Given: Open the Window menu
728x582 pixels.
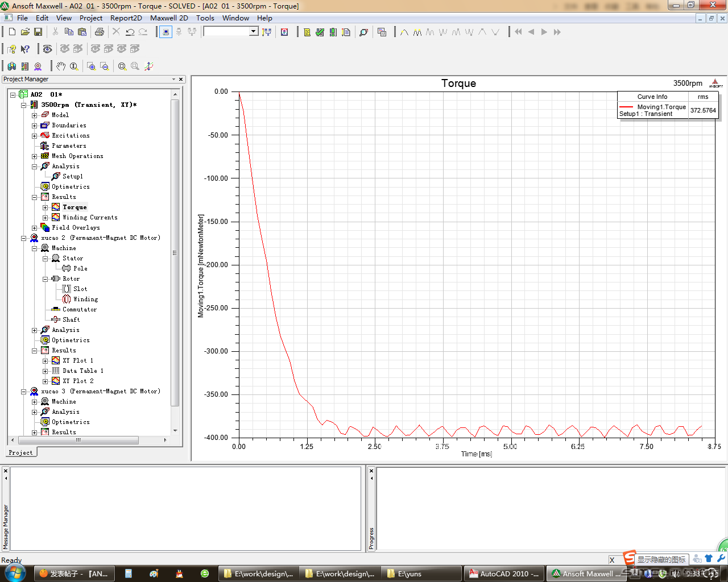Looking at the screenshot, I should [235, 18].
